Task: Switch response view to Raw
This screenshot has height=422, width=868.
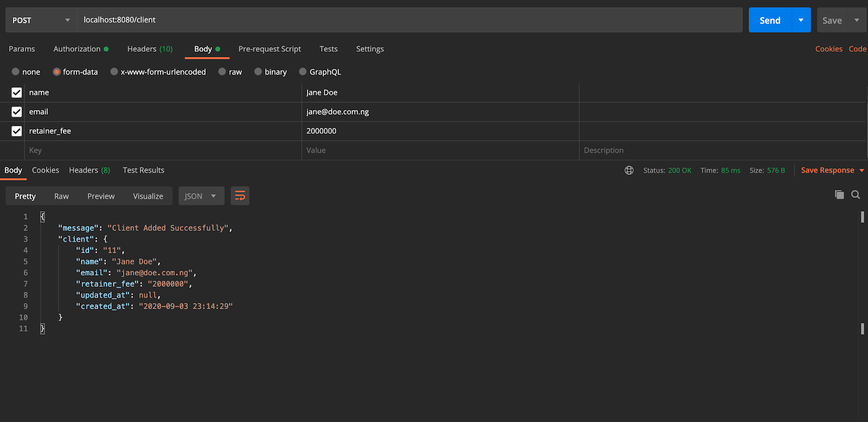Action: click(61, 196)
